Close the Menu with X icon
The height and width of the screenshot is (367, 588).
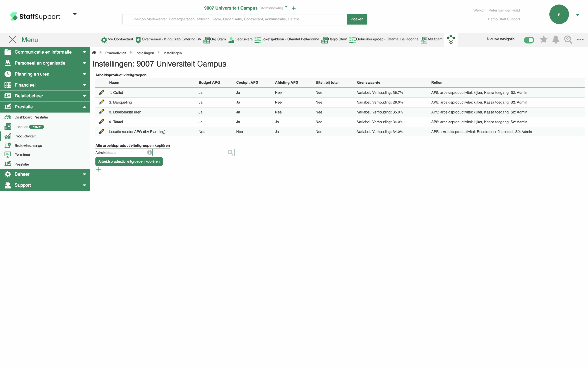point(12,39)
